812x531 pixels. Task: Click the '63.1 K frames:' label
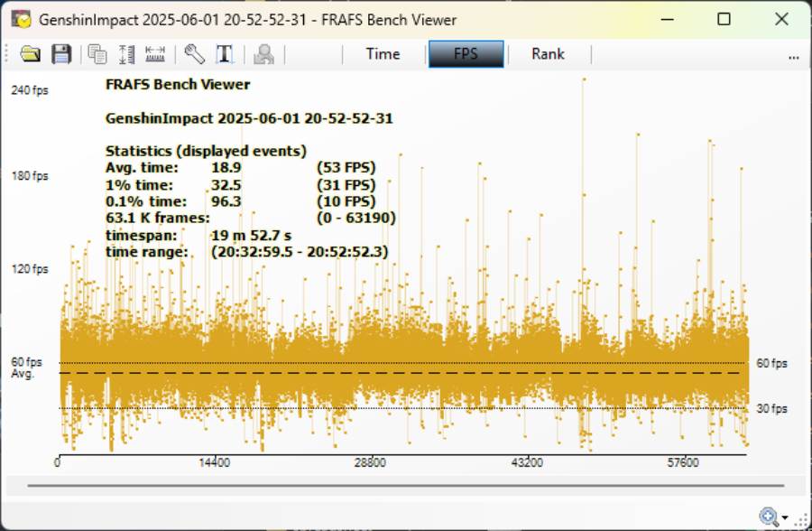(157, 218)
